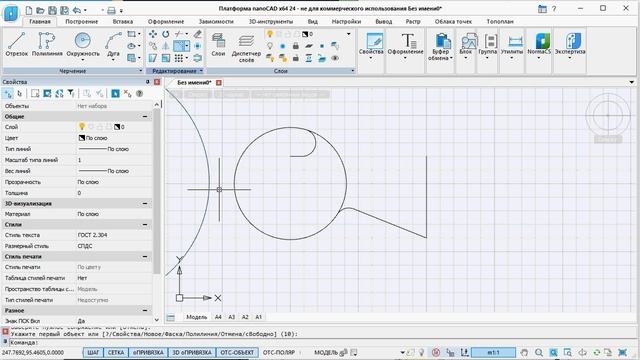Screen dimensions: 640x360
Task: Select the Отрезок line tool
Action: [x=16, y=44]
